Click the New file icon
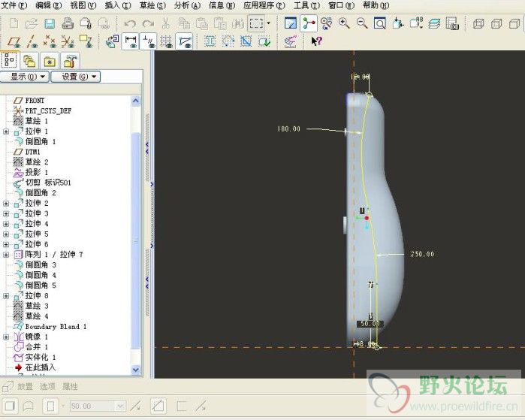 pos(14,23)
